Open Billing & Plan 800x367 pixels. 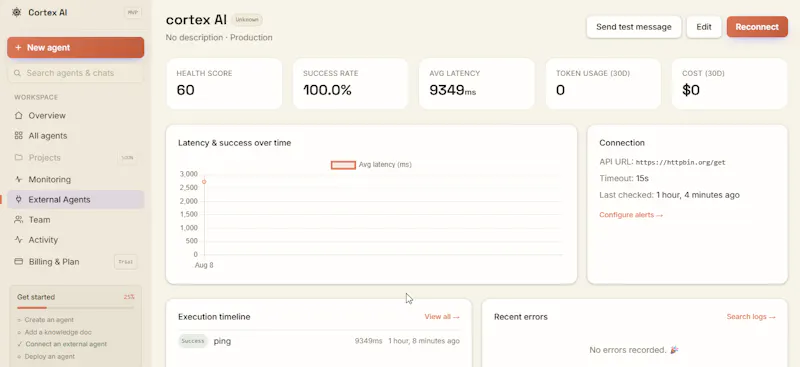(x=76, y=261)
